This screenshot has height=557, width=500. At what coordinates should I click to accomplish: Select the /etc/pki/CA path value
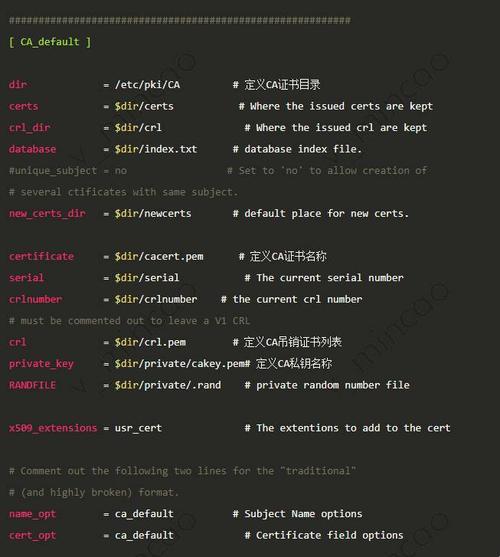point(147,85)
